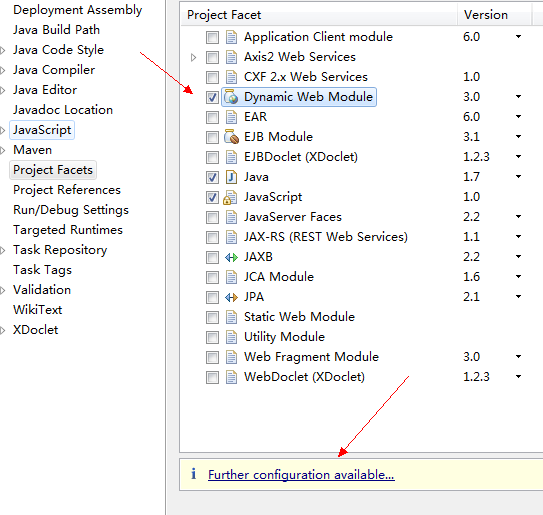This screenshot has height=515, width=543.
Task: Open the JPA version dropdown
Action: pyautogui.click(x=518, y=297)
